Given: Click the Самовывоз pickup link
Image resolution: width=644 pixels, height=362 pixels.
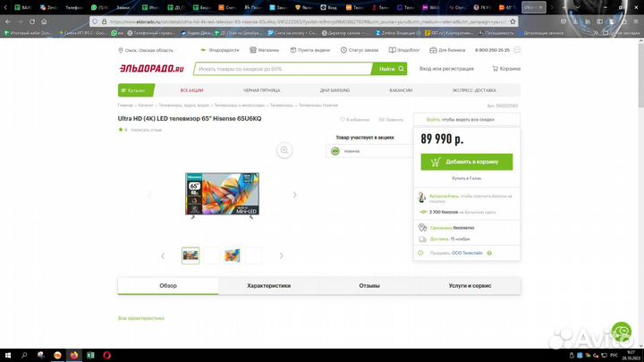Looking at the screenshot, I should [x=441, y=228].
